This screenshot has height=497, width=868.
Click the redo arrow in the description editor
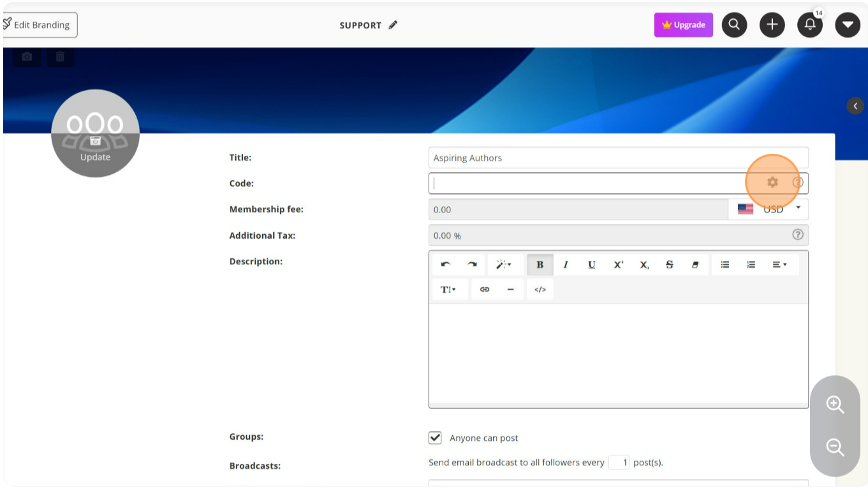[472, 265]
